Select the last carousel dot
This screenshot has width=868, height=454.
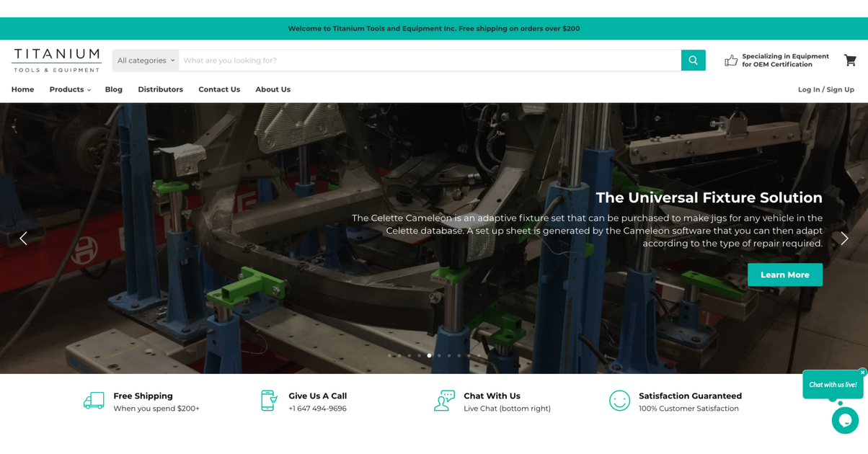(479, 355)
